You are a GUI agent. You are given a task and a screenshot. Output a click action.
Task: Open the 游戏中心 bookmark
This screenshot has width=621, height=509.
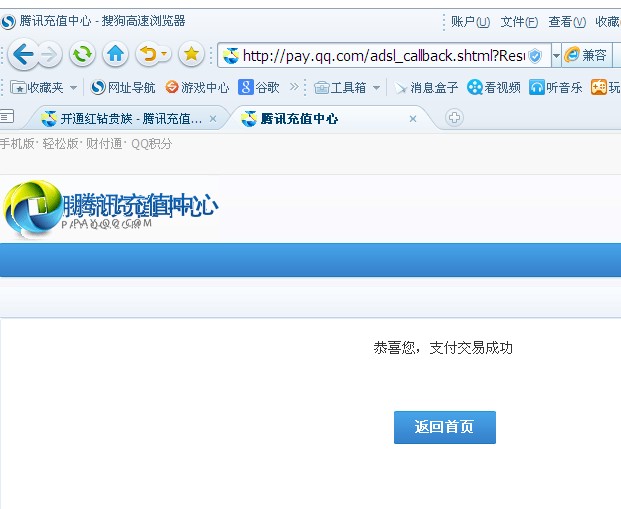coord(197,88)
